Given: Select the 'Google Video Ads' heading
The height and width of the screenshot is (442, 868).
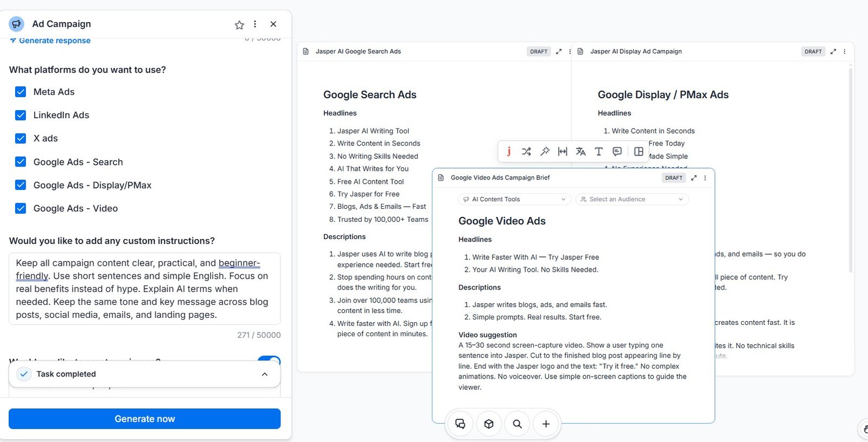Looking at the screenshot, I should coord(502,221).
